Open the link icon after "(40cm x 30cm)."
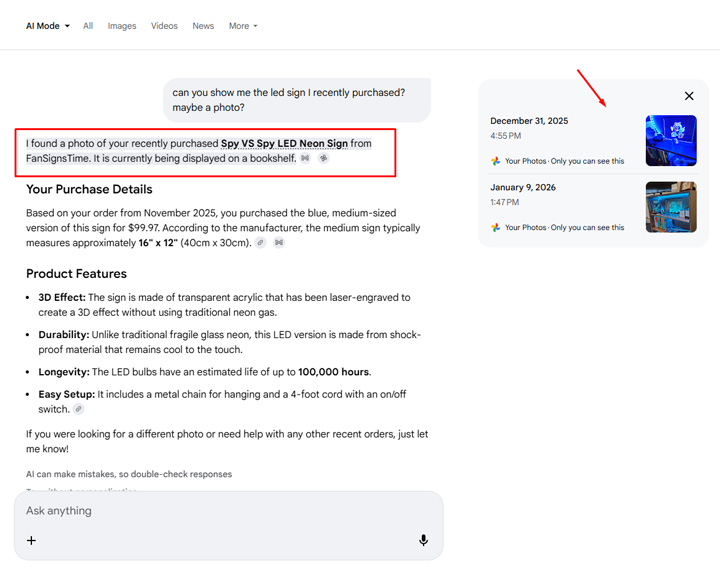Screen dimensions: 720x570 coord(260,242)
